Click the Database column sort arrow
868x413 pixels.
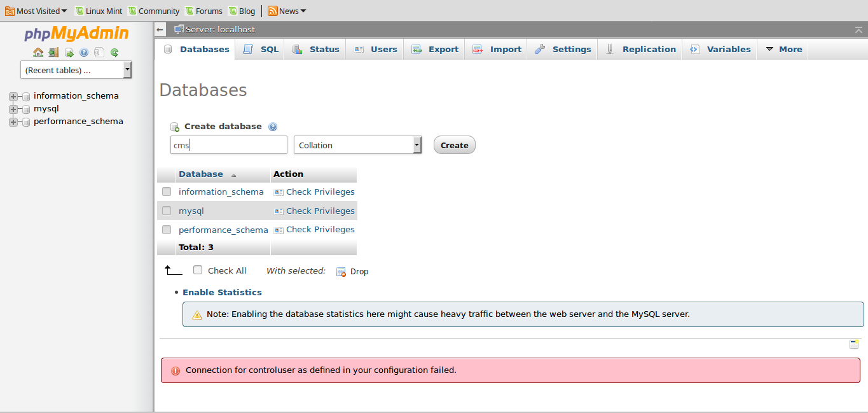point(233,175)
